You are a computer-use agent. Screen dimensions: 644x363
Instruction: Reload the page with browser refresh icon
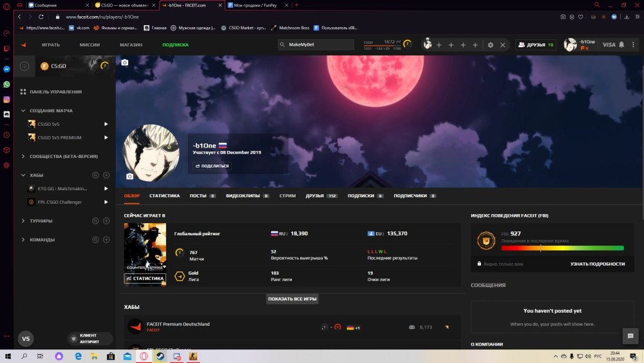coord(41,17)
